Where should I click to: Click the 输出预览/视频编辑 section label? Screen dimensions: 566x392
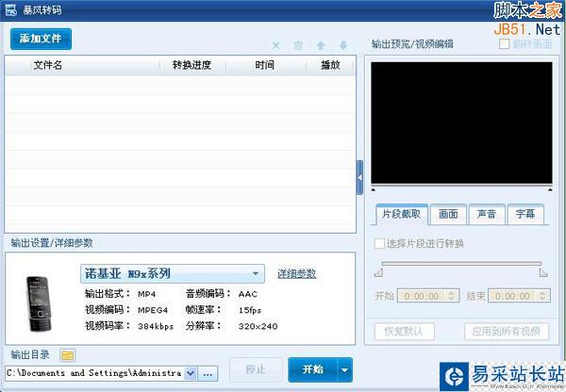(x=412, y=44)
